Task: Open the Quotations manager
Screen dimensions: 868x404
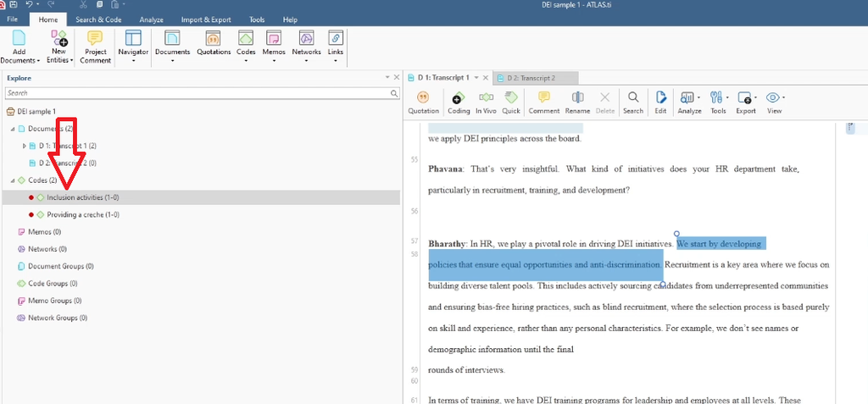Action: coord(213,43)
